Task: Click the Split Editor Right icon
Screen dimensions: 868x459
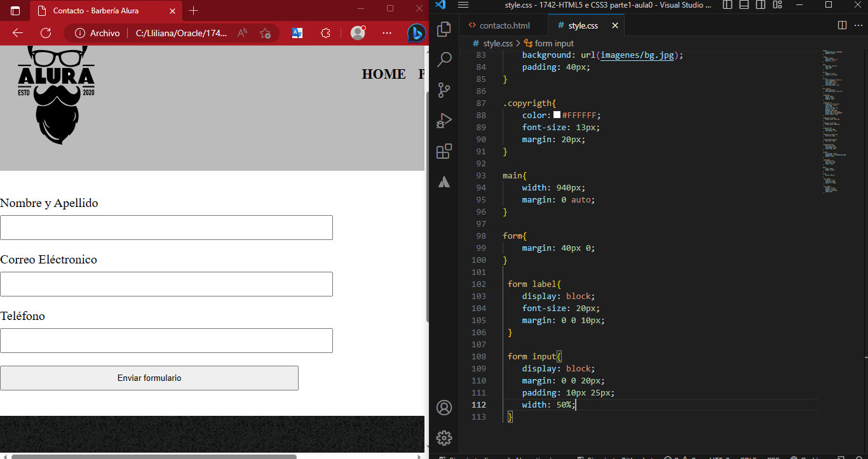Action: point(842,25)
